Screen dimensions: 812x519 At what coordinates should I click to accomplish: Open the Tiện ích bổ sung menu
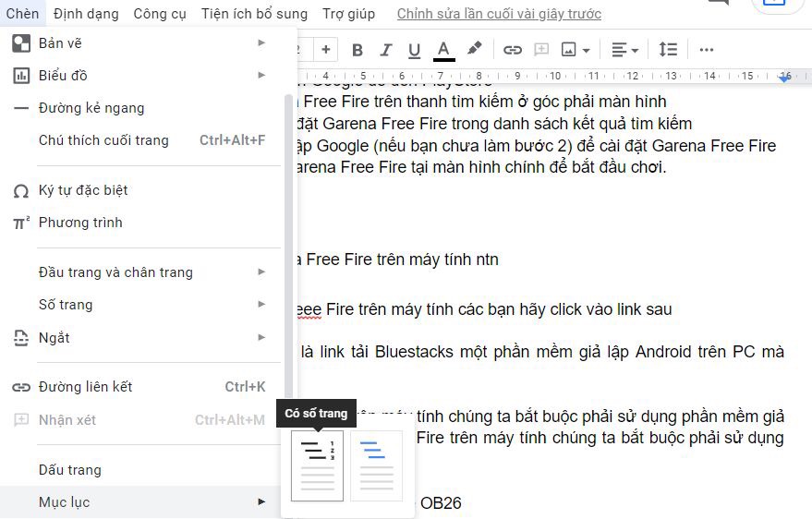(x=254, y=14)
